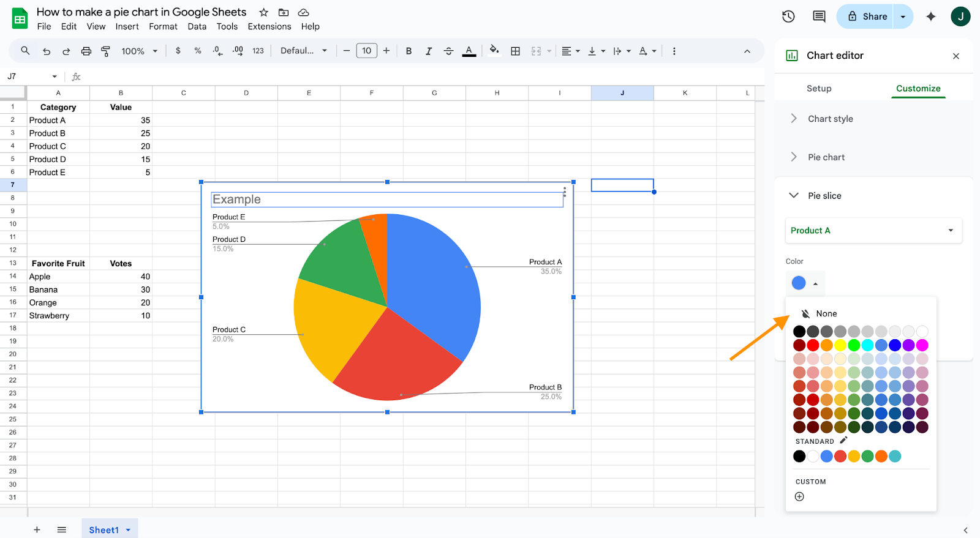This screenshot has height=538, width=980.
Task: Print the spreadsheet
Action: pos(86,51)
